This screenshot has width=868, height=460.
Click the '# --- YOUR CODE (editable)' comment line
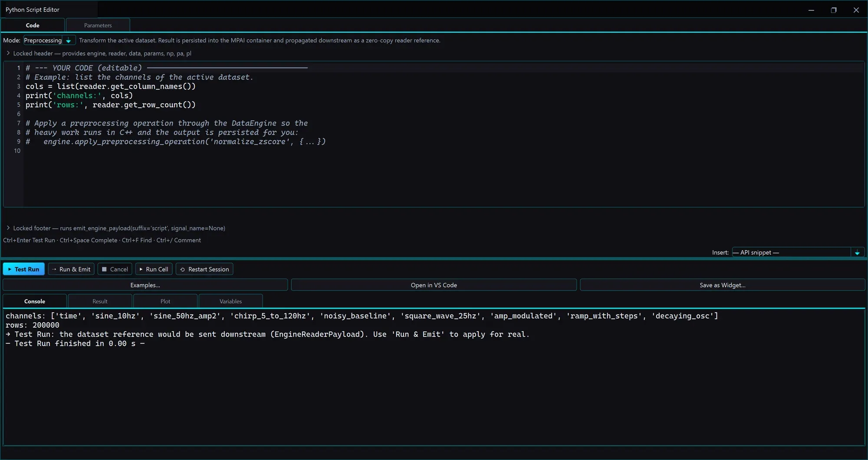[x=167, y=68]
